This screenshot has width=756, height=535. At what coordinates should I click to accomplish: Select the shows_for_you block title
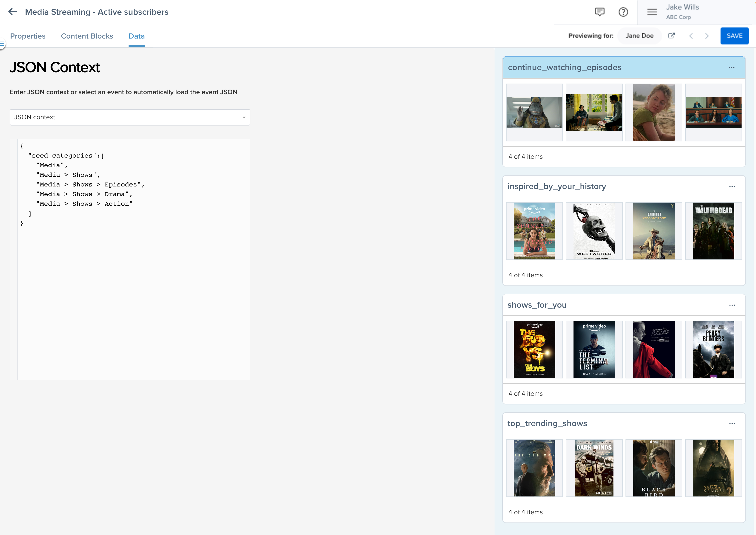click(x=537, y=305)
